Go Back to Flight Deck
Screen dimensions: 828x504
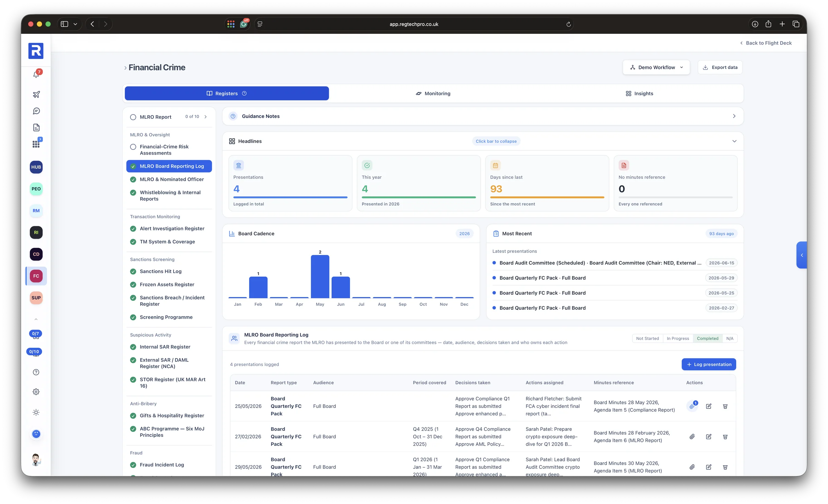pos(766,43)
